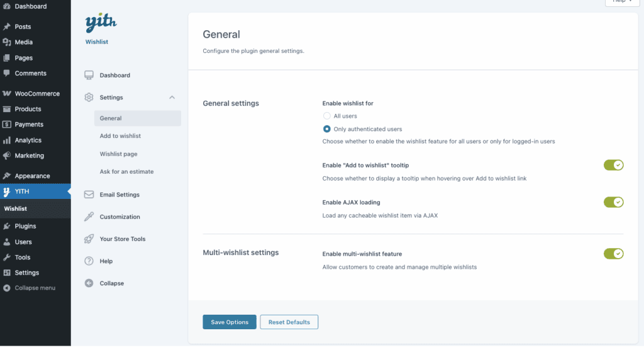Go to Email Settings in YITH panel
644x350 pixels.
(x=119, y=195)
